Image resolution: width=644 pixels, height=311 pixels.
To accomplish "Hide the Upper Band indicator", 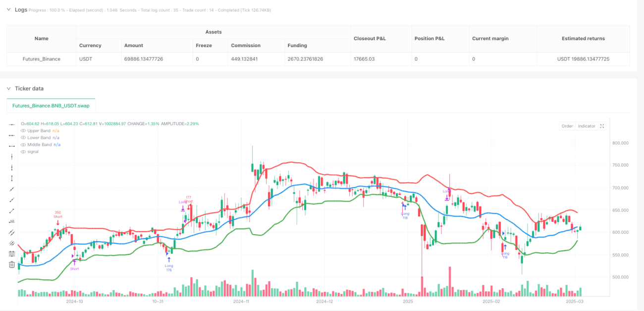I will click(23, 130).
